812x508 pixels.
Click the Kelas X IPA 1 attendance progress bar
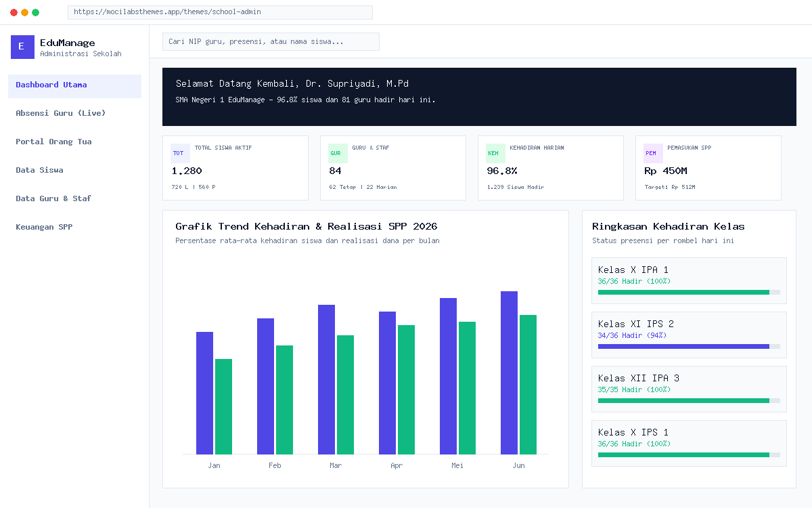point(689,292)
